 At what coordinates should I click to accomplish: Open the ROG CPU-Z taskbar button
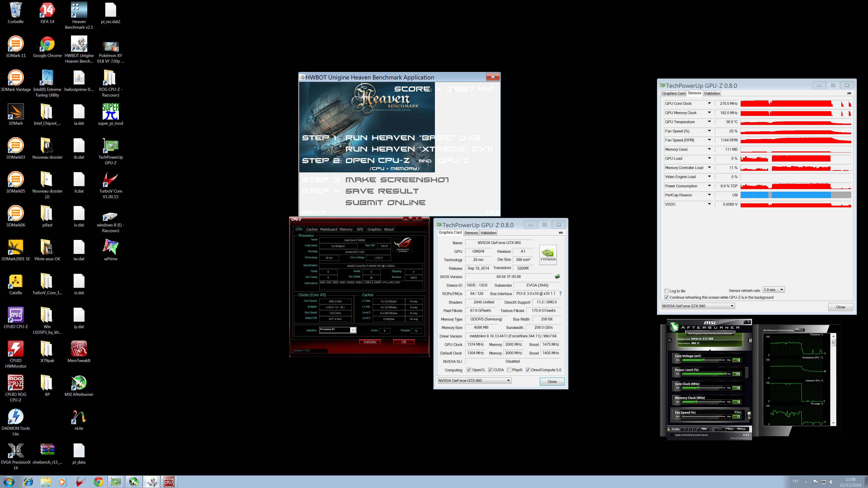pyautogui.click(x=169, y=482)
